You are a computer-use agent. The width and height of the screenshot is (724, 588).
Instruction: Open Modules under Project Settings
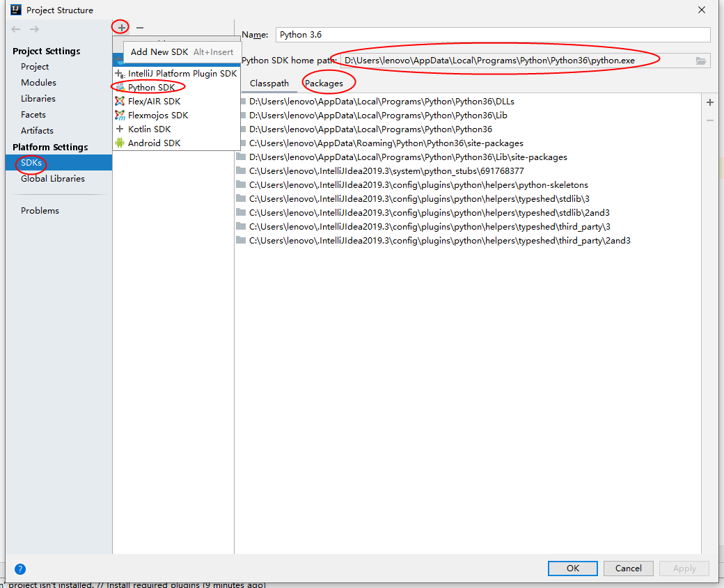click(x=38, y=82)
